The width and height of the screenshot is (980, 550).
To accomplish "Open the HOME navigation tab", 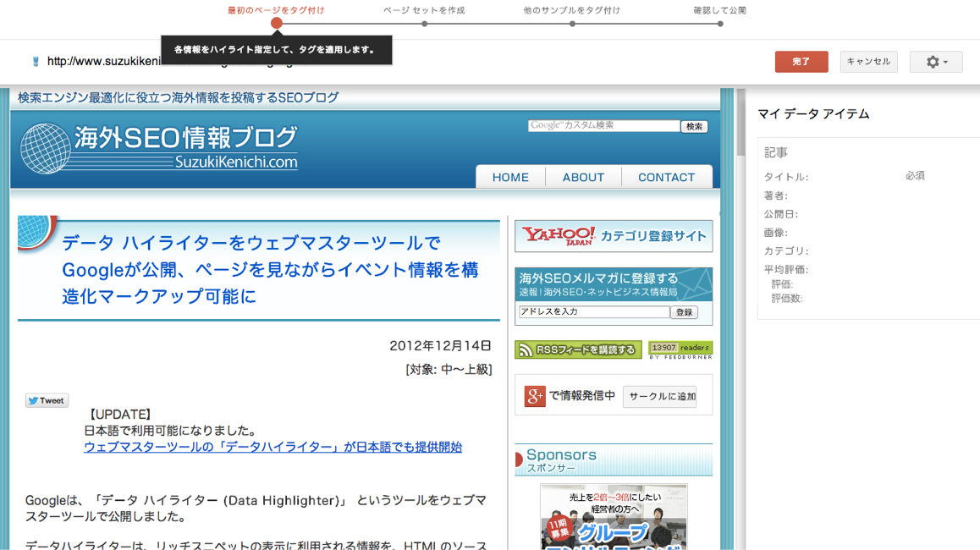I will pos(510,178).
